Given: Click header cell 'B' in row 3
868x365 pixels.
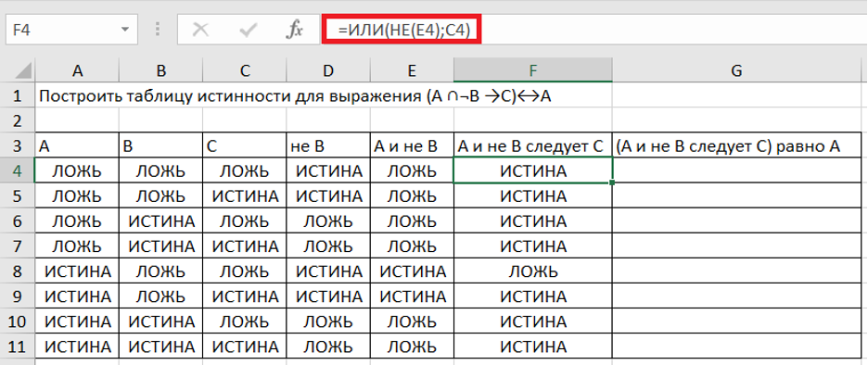Looking at the screenshot, I should click(x=161, y=145).
